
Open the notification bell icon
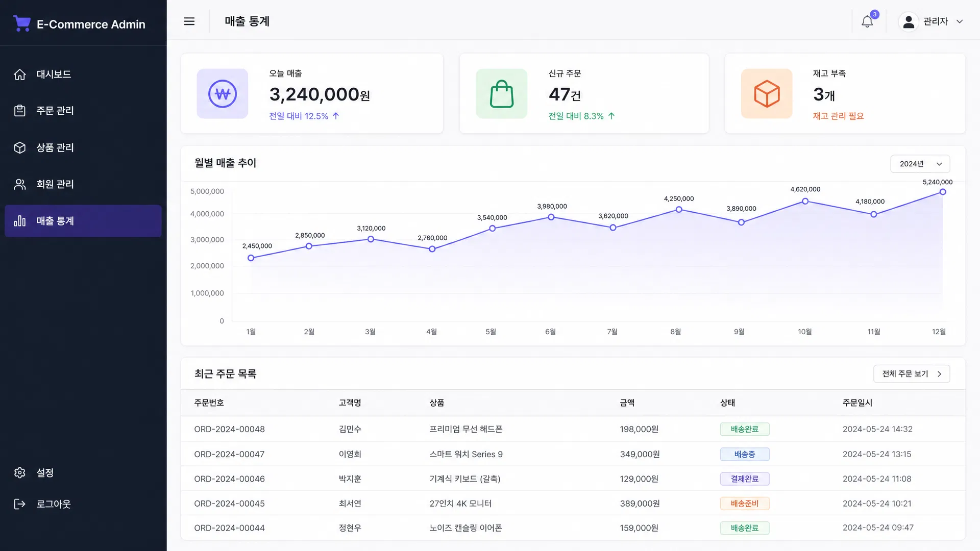tap(867, 21)
